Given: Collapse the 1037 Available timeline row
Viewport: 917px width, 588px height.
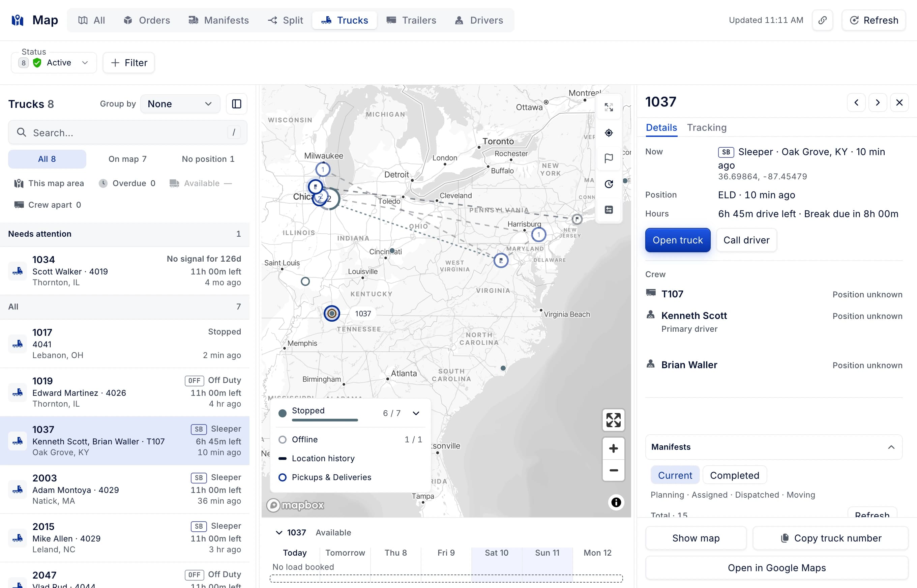Looking at the screenshot, I should coord(279,532).
